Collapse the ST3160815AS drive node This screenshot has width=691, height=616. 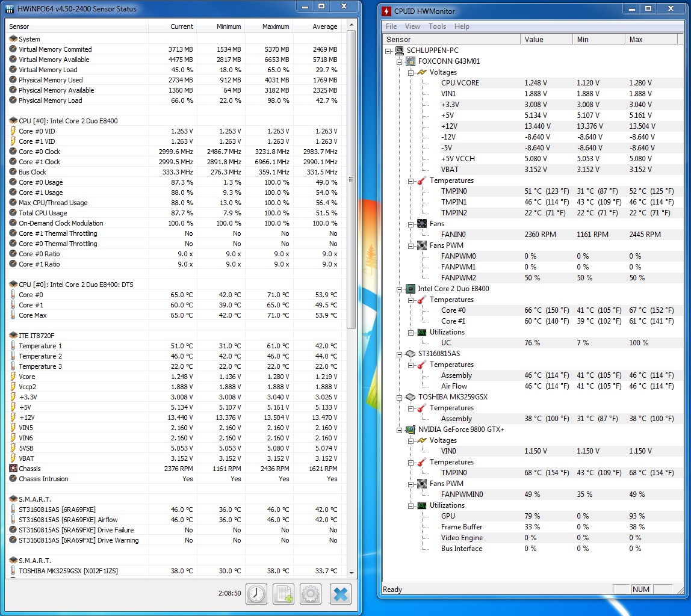(399, 354)
